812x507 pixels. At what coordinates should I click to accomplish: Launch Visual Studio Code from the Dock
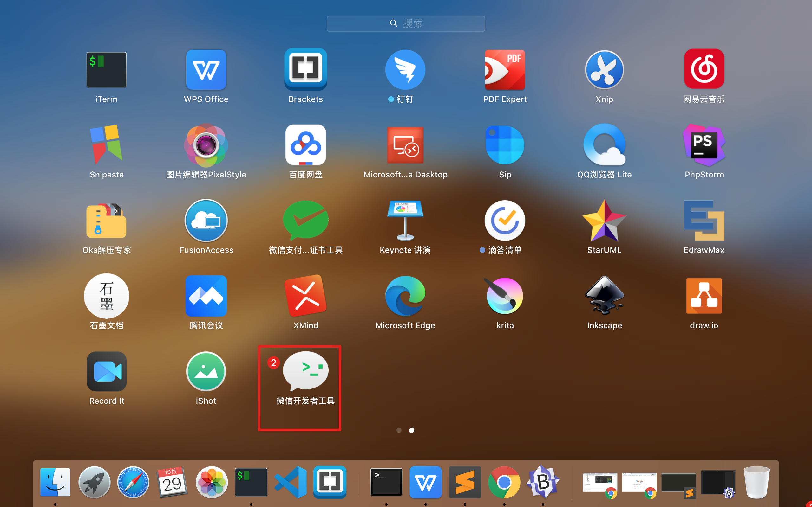tap(291, 482)
